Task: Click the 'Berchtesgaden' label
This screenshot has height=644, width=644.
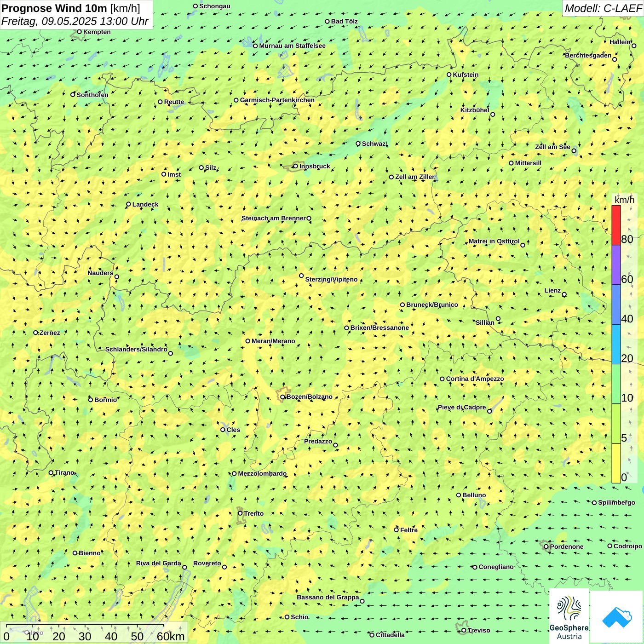Action: point(588,55)
